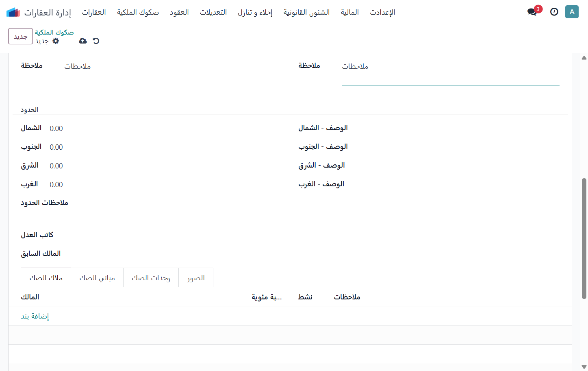Click the ملاحظات column header
Viewport: 588px width, 371px height.
(347, 297)
